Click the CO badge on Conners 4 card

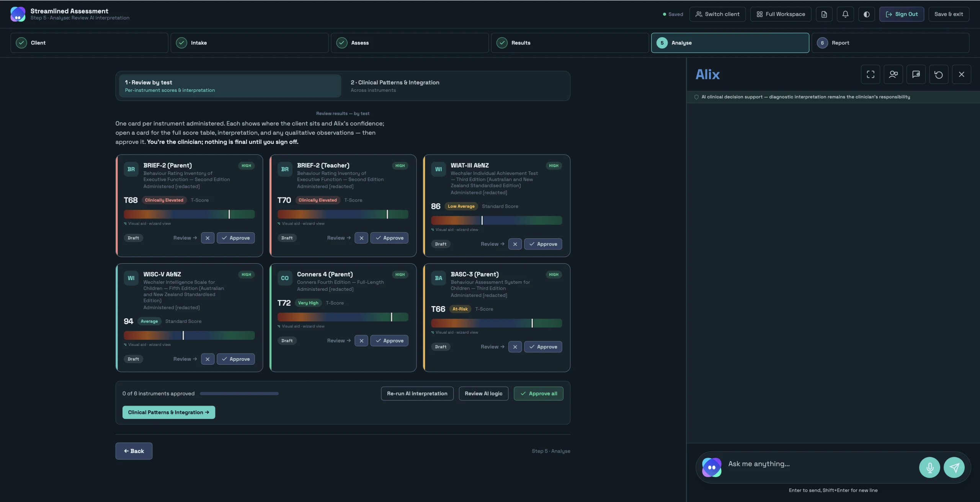click(x=285, y=278)
